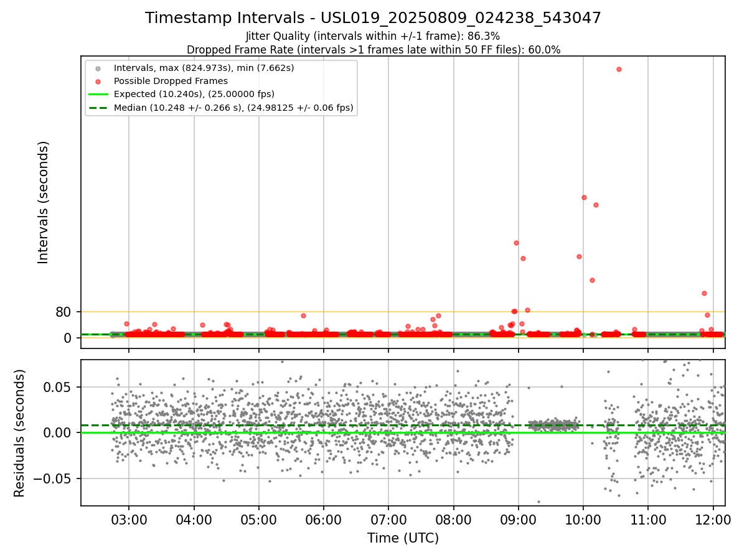
Task: Click the '12:00' time tick label
Action: coord(713,519)
